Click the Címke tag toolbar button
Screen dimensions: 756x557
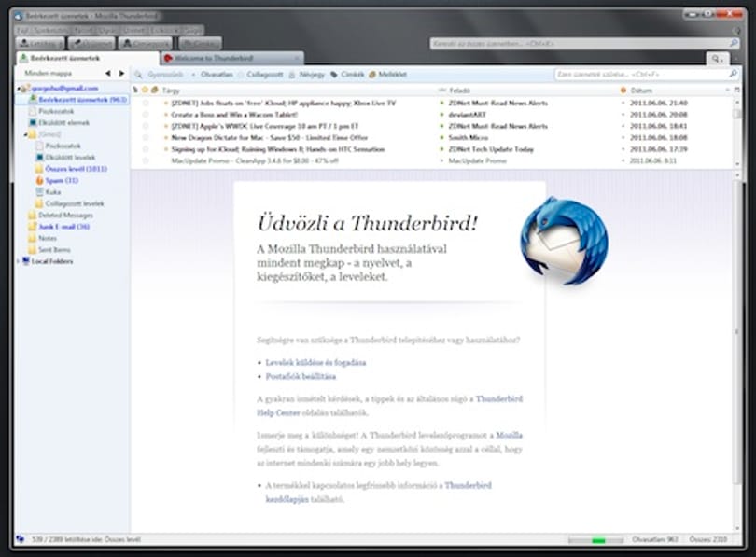point(200,43)
